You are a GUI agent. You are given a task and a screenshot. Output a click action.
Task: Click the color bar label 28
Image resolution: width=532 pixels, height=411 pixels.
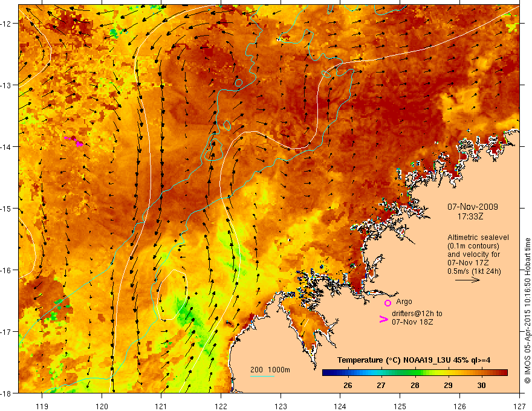415,385
